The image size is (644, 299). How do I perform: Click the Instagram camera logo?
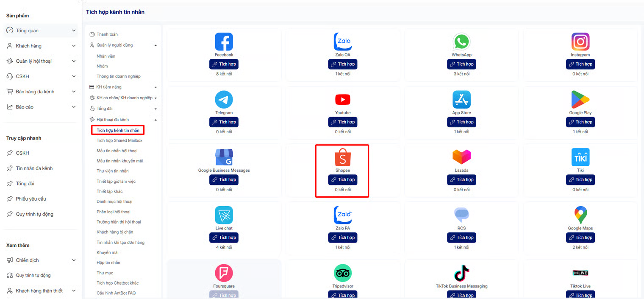[x=580, y=42]
